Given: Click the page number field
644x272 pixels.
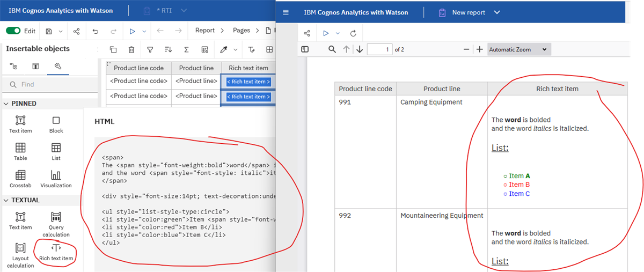Looking at the screenshot, I should [379, 49].
